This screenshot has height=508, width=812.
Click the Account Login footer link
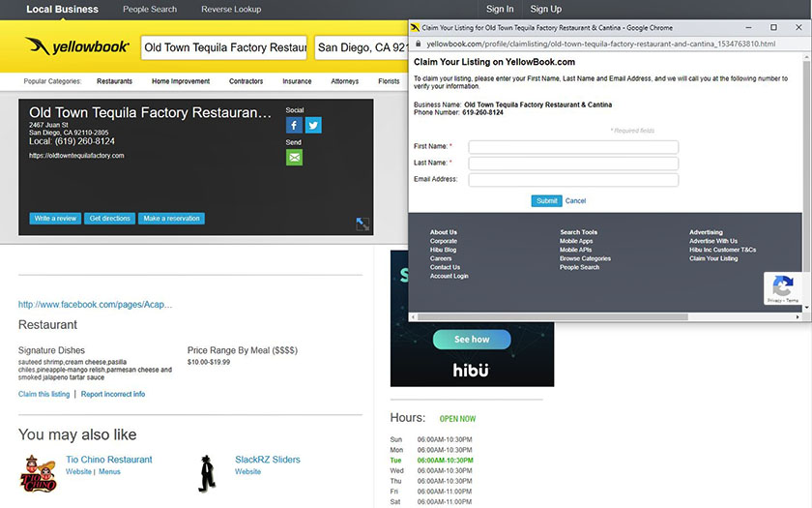(449, 277)
